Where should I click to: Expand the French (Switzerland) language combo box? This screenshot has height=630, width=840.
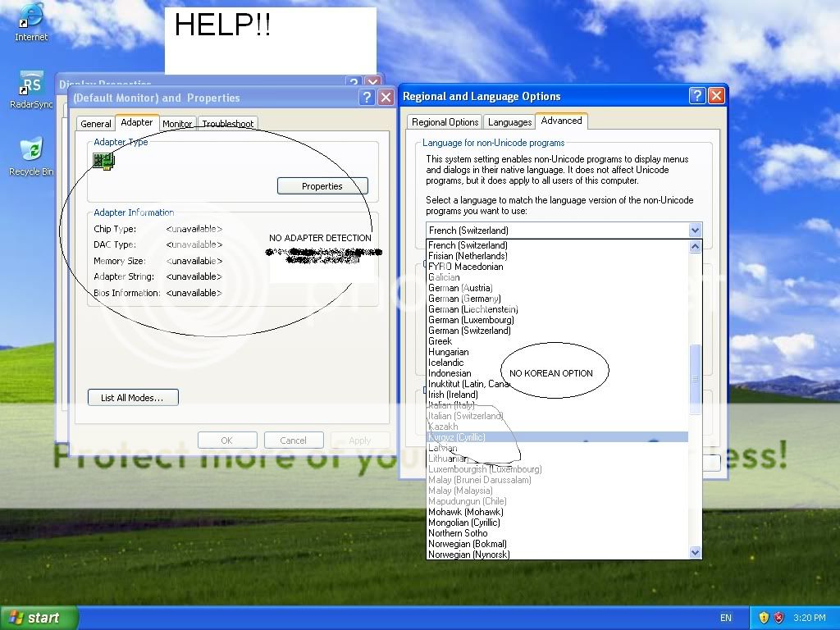695,231
